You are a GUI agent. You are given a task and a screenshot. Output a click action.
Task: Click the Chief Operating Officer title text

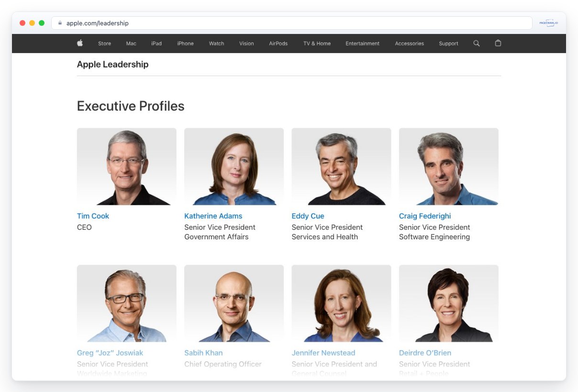click(x=223, y=364)
